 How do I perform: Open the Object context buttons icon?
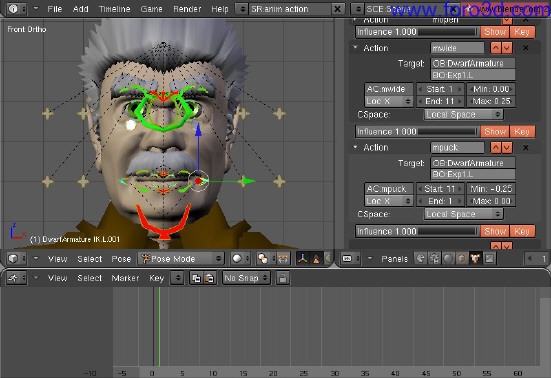pyautogui.click(x=462, y=259)
